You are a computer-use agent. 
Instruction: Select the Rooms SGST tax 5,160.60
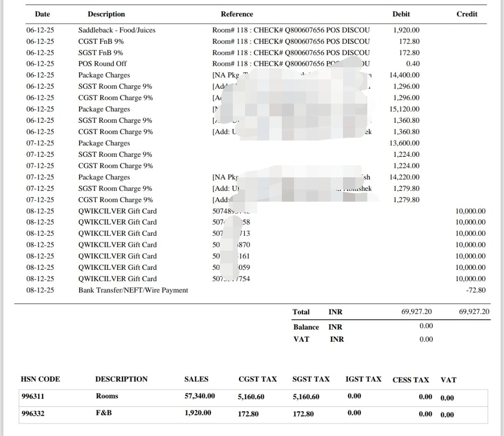306,397
